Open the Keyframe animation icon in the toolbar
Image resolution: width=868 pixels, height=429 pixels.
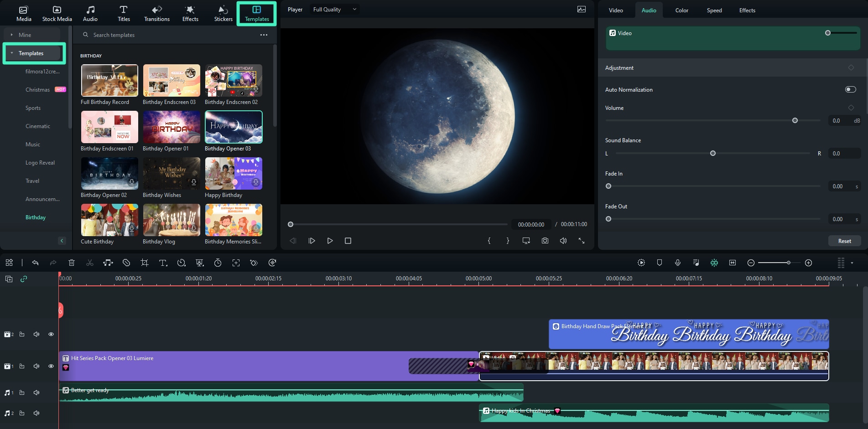[254, 263]
